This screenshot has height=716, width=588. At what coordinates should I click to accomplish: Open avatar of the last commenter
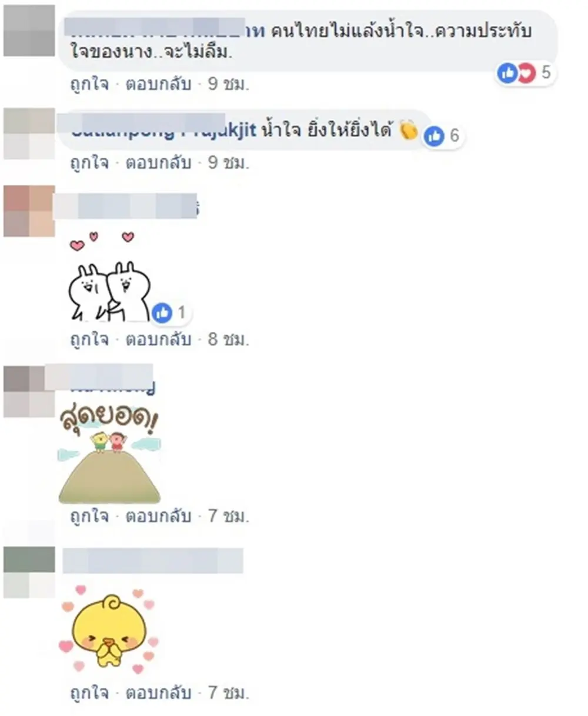point(29,572)
